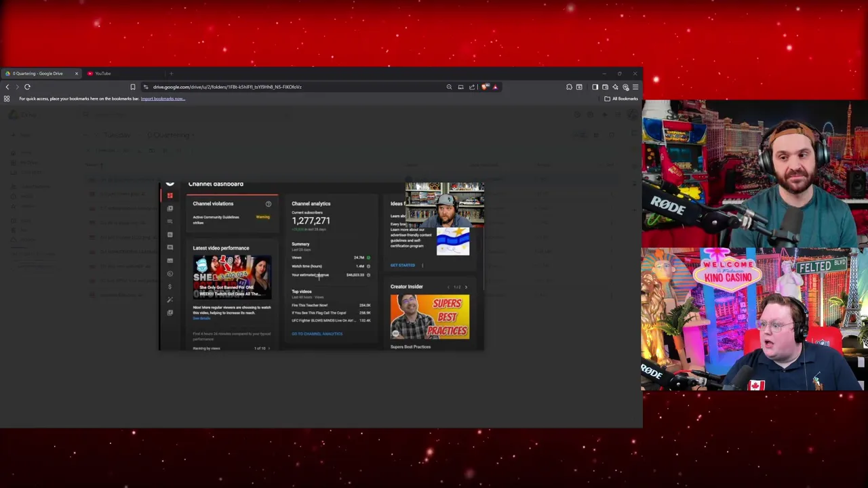Open the Leo AI sparkle icon
This screenshot has height=488, width=868.
tap(615, 87)
